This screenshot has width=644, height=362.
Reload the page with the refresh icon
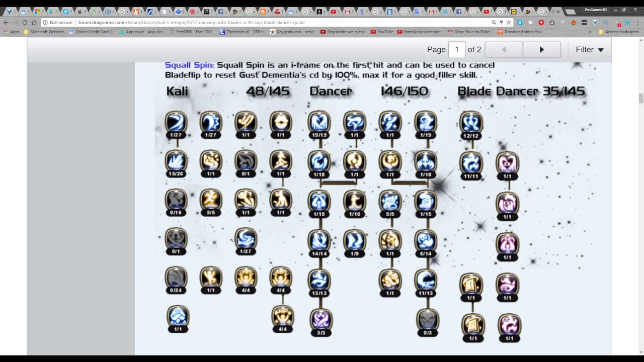(x=25, y=22)
